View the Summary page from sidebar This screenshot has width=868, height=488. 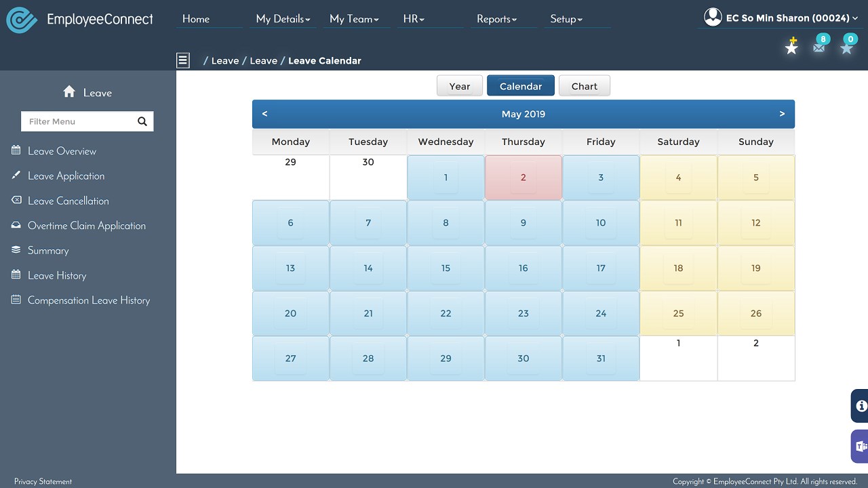coord(49,250)
